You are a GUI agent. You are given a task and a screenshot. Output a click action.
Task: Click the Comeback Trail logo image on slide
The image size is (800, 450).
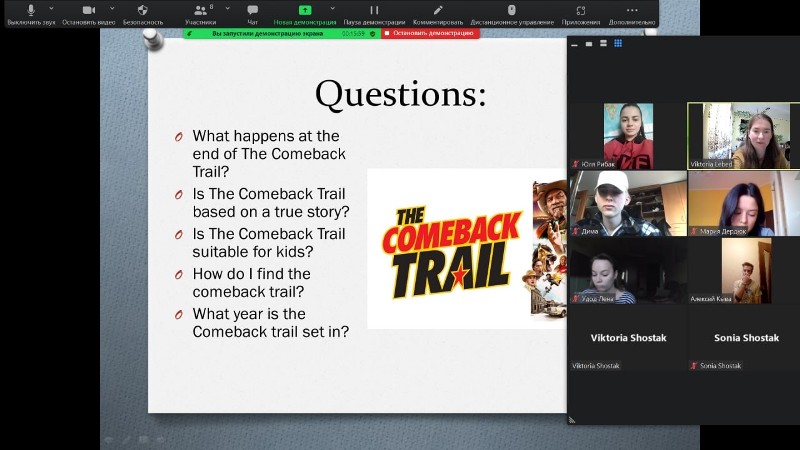(466, 249)
